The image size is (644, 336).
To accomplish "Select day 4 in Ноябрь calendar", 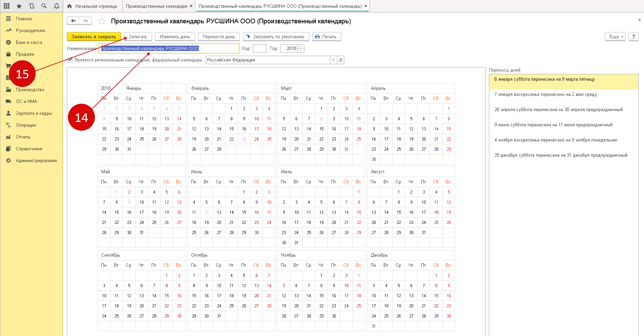I will coord(359,276).
